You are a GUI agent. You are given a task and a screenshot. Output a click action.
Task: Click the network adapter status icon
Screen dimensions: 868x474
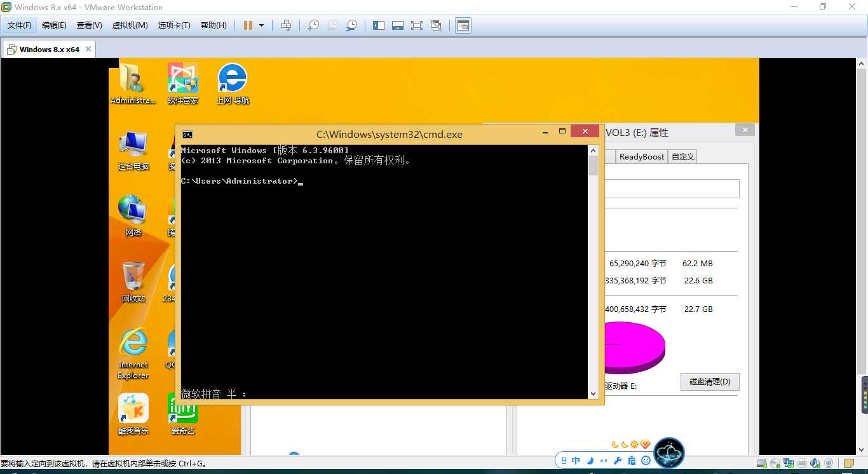tap(789, 463)
